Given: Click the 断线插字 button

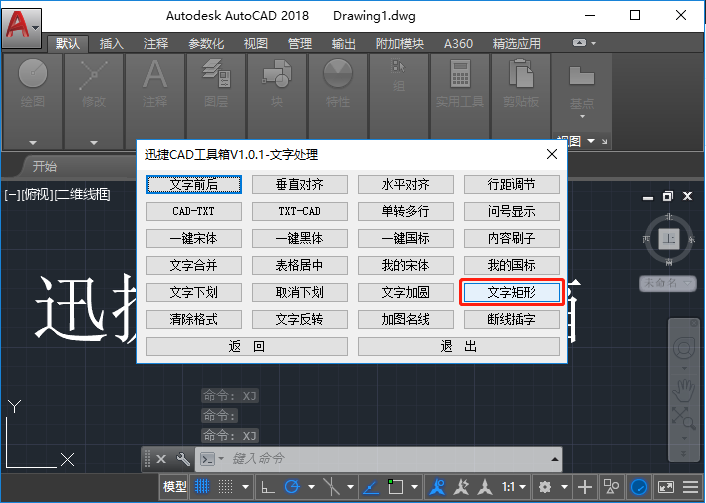Looking at the screenshot, I should (512, 320).
